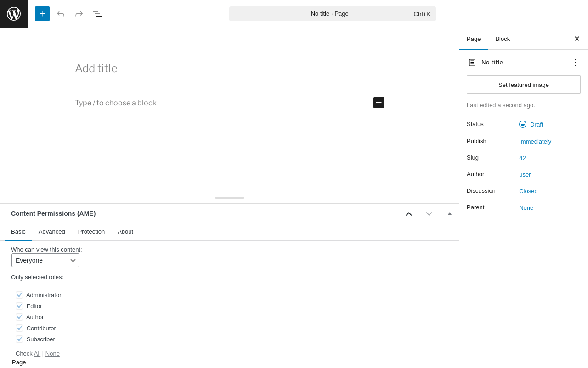
Task: Open the Document Overview list
Action: pyautogui.click(x=97, y=14)
